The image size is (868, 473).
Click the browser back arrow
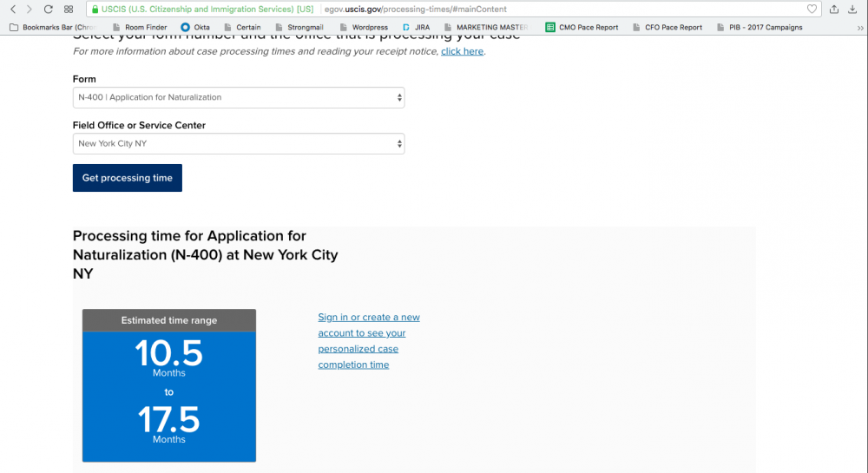point(13,10)
